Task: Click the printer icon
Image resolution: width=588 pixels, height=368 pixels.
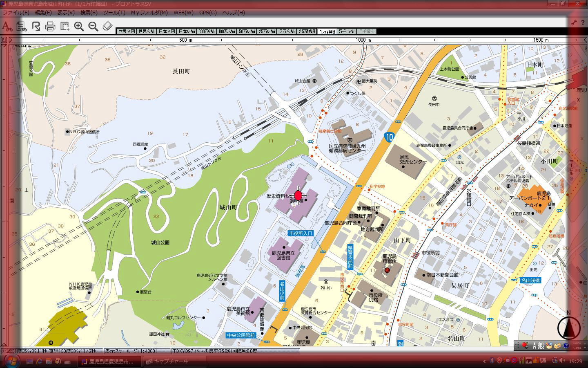Action: [50, 27]
